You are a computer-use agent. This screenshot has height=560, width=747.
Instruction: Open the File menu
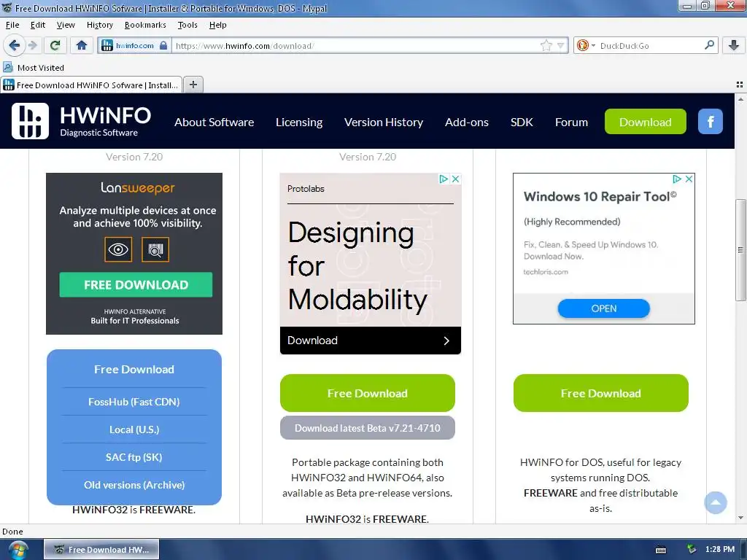(x=12, y=25)
